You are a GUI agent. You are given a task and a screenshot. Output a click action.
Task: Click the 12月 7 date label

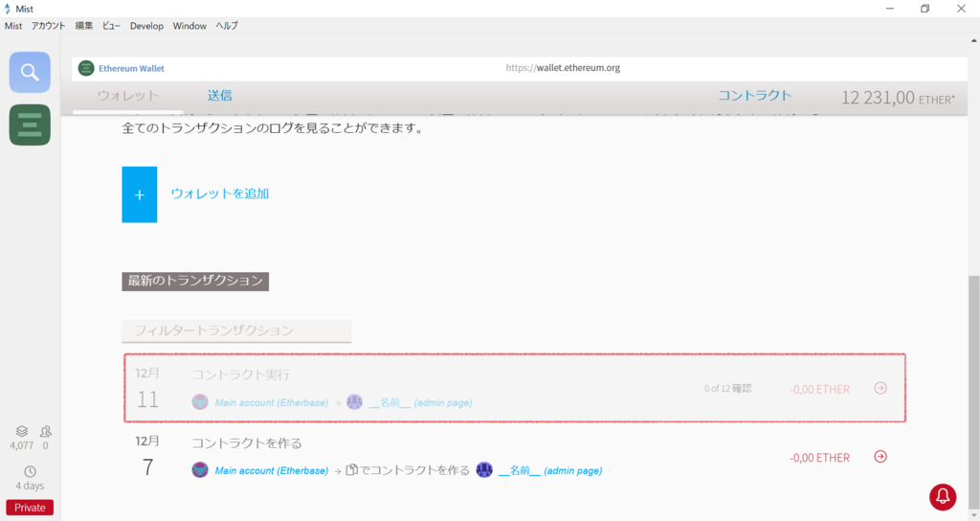(147, 456)
